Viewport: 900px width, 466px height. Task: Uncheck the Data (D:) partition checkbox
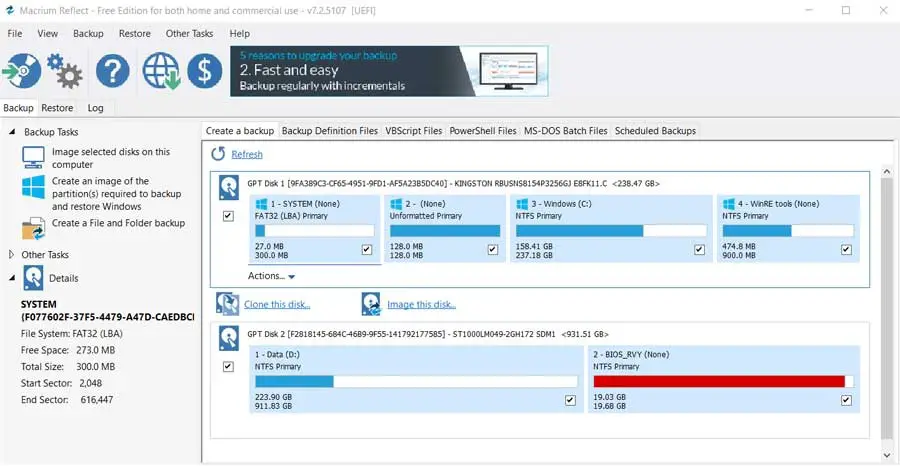(x=570, y=400)
